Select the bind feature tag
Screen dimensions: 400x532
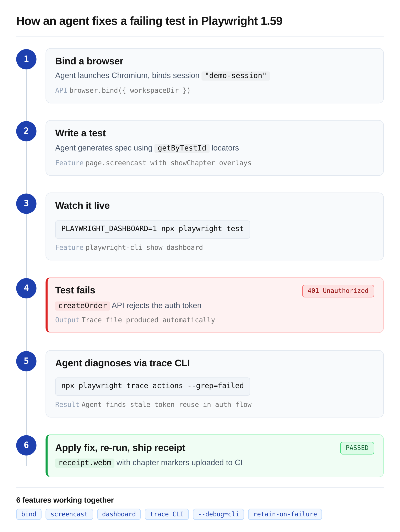pos(29,514)
